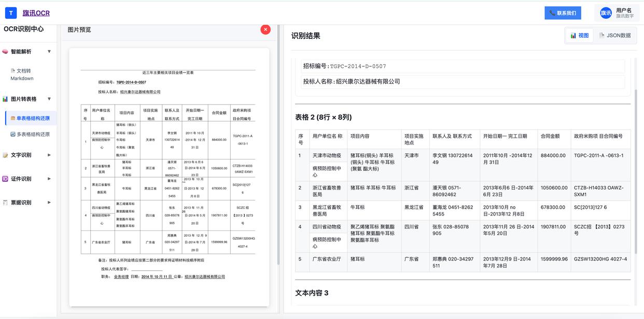The image size is (644, 319).
Task: Close the 图片预览 panel with the red X
Action: click(x=265, y=30)
